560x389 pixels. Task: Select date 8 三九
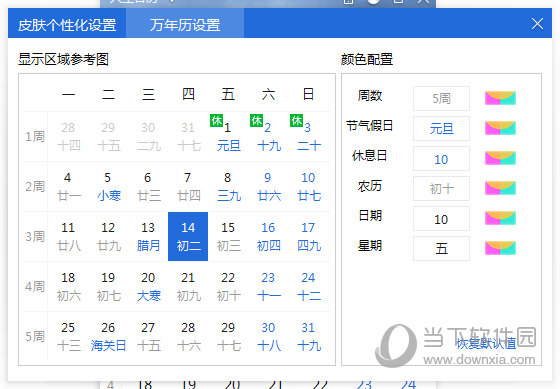tap(228, 186)
